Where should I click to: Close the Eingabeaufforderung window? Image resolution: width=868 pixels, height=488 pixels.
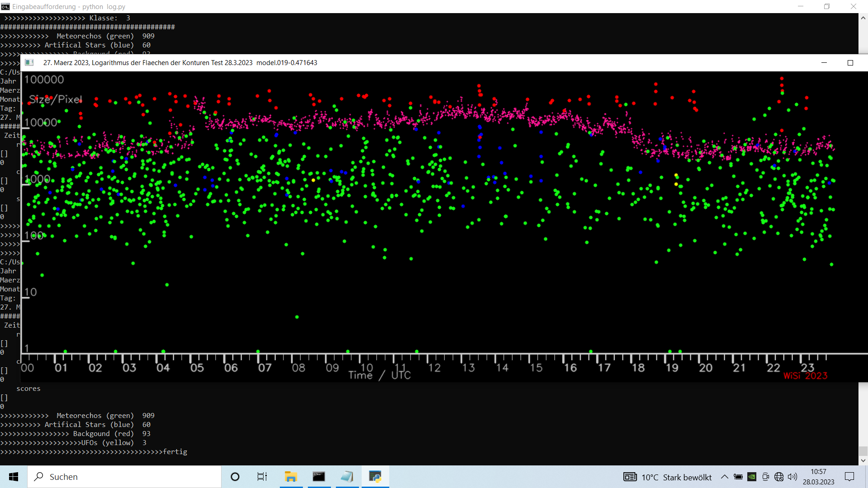pyautogui.click(x=854, y=6)
